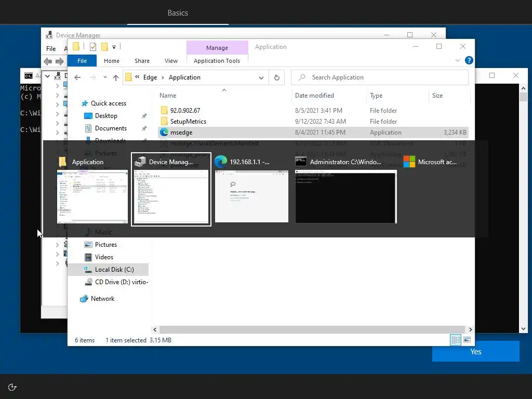Select the msedge application file
Screen dimensions: 532x399
(313, 132)
